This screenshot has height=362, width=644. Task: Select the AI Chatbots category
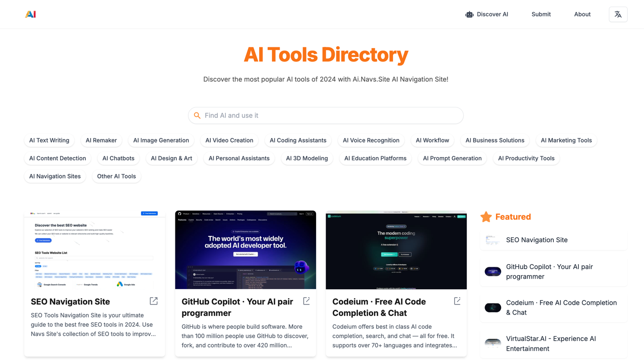(x=118, y=158)
